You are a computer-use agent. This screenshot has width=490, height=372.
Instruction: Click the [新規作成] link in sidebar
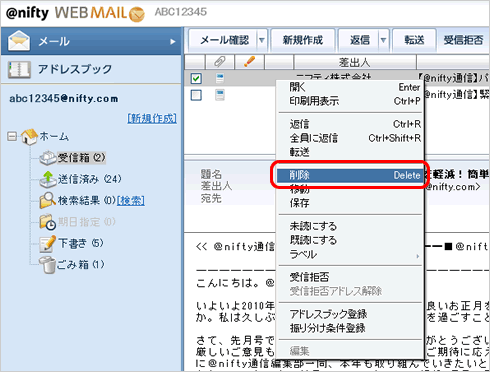tap(152, 118)
